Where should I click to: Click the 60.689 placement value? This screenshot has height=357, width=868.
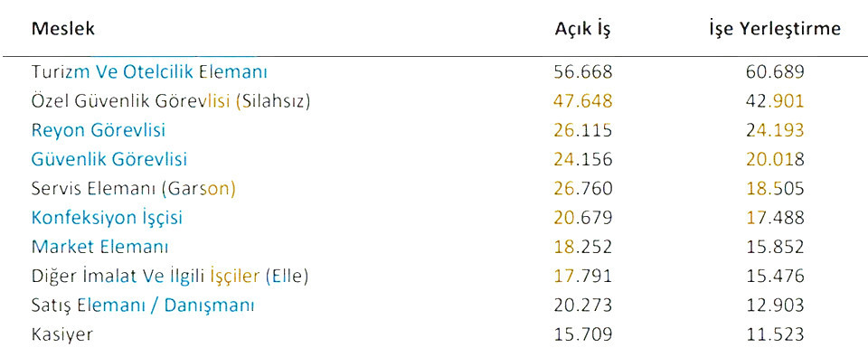(x=775, y=72)
